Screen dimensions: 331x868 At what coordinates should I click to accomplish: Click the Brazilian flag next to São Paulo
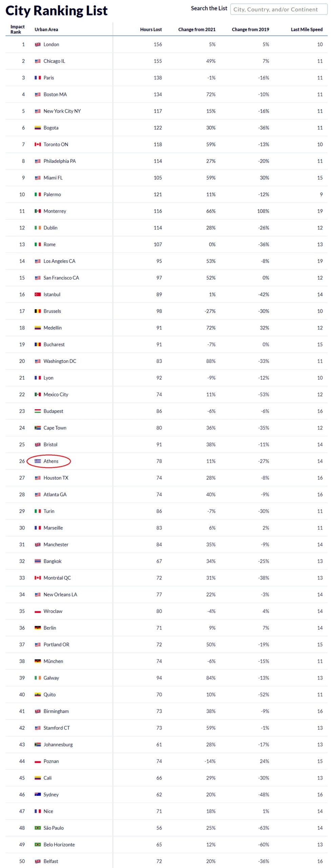pos(38,828)
